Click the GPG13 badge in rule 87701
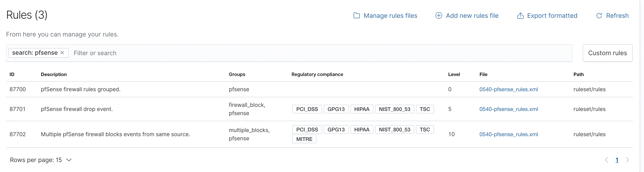 (x=336, y=109)
